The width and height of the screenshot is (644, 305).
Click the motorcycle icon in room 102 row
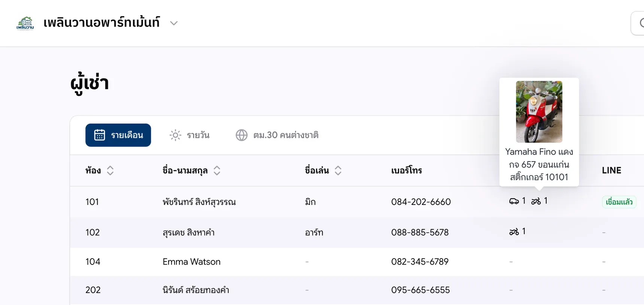pyautogui.click(x=514, y=232)
